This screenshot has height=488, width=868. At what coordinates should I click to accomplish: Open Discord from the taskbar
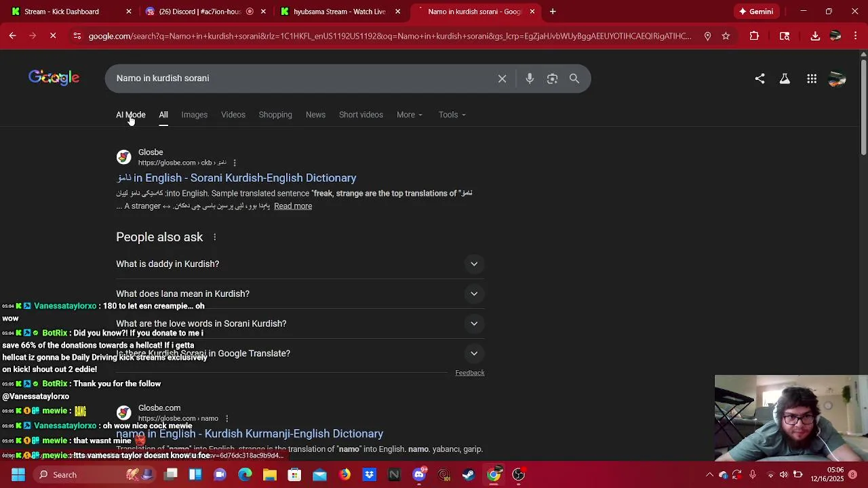coord(419,474)
